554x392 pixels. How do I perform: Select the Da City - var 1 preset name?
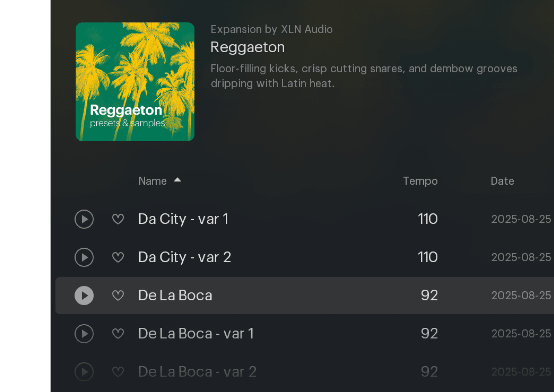(x=184, y=219)
